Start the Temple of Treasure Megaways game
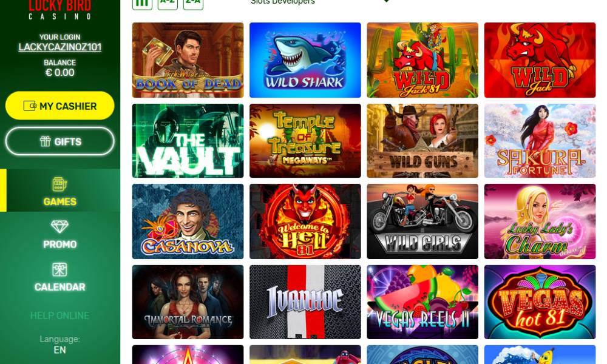607x364 pixels. pyautogui.click(x=305, y=141)
